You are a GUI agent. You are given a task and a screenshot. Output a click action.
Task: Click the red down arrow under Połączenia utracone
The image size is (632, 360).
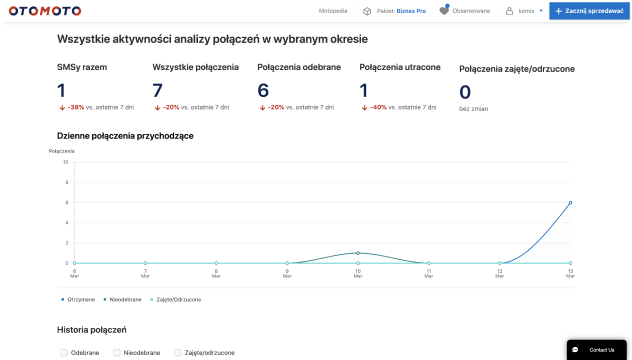click(364, 108)
